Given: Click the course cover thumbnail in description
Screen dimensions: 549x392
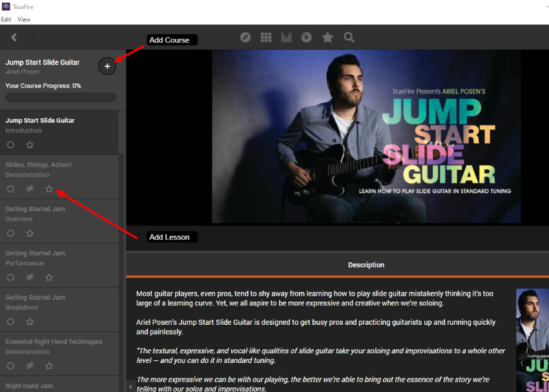Looking at the screenshot, I should click(533, 340).
